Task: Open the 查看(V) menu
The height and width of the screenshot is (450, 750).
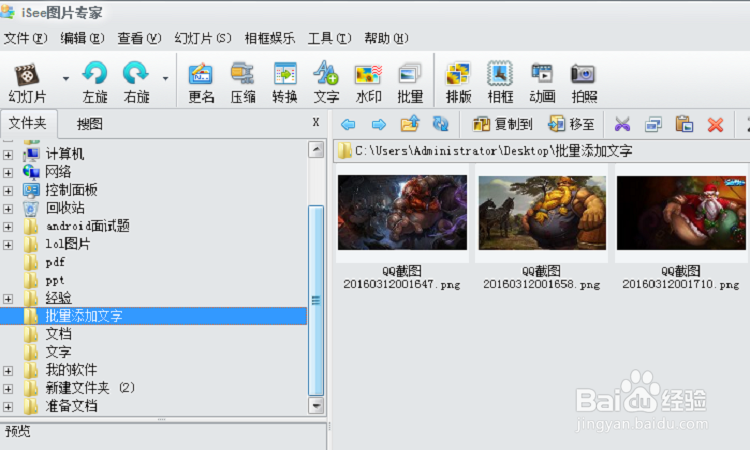Action: coord(139,38)
